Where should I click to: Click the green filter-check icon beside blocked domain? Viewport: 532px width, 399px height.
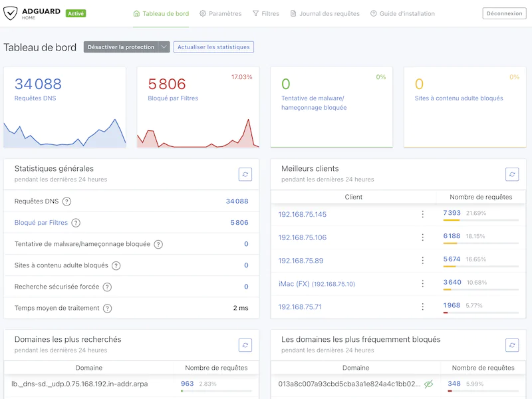click(428, 384)
